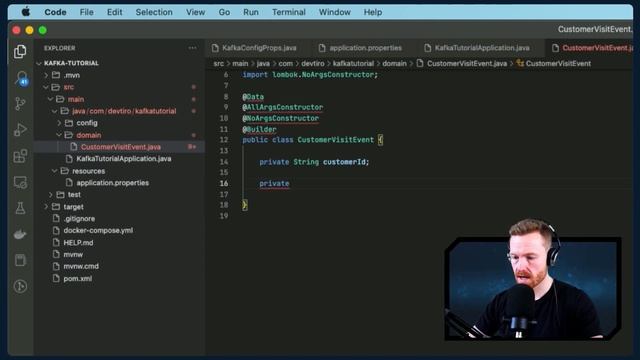Click the @Builder annotation in code

[259, 129]
